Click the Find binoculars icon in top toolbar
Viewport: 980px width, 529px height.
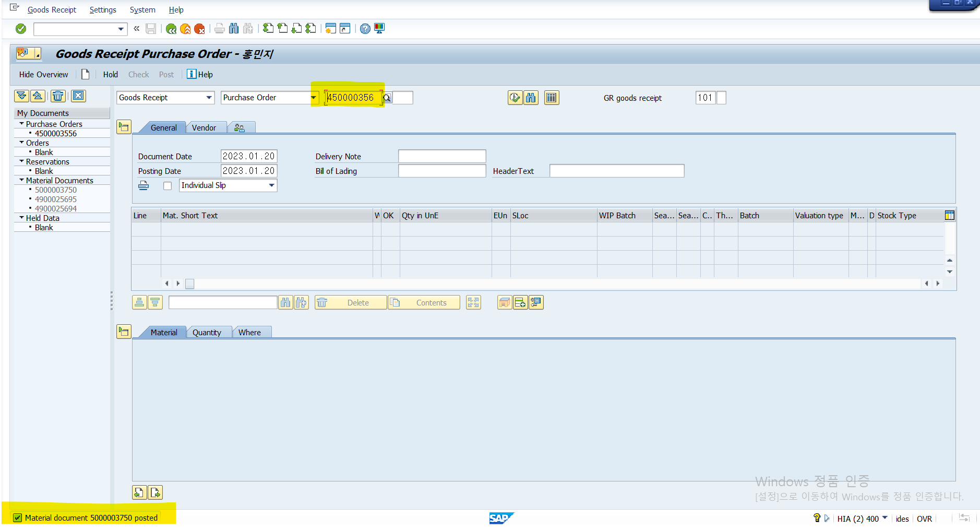234,29
